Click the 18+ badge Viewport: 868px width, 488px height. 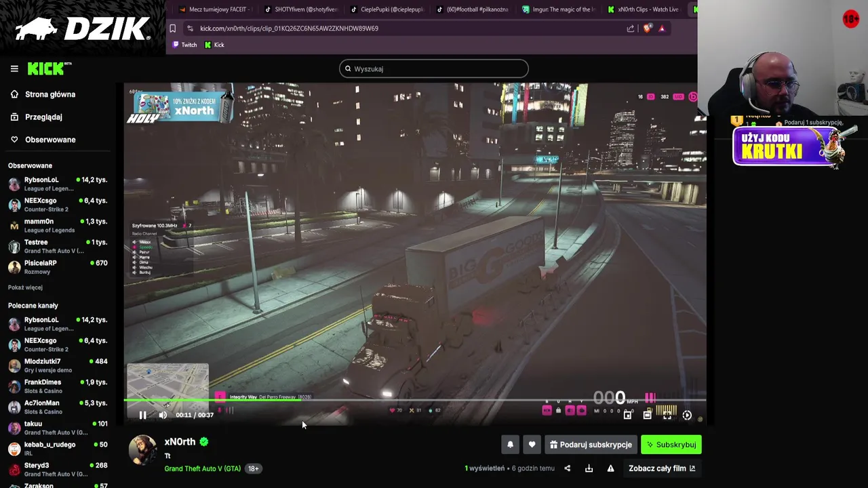click(x=253, y=468)
